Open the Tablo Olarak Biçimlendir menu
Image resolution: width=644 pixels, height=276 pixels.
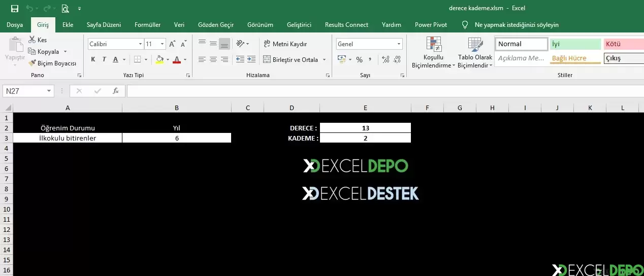coord(475,53)
